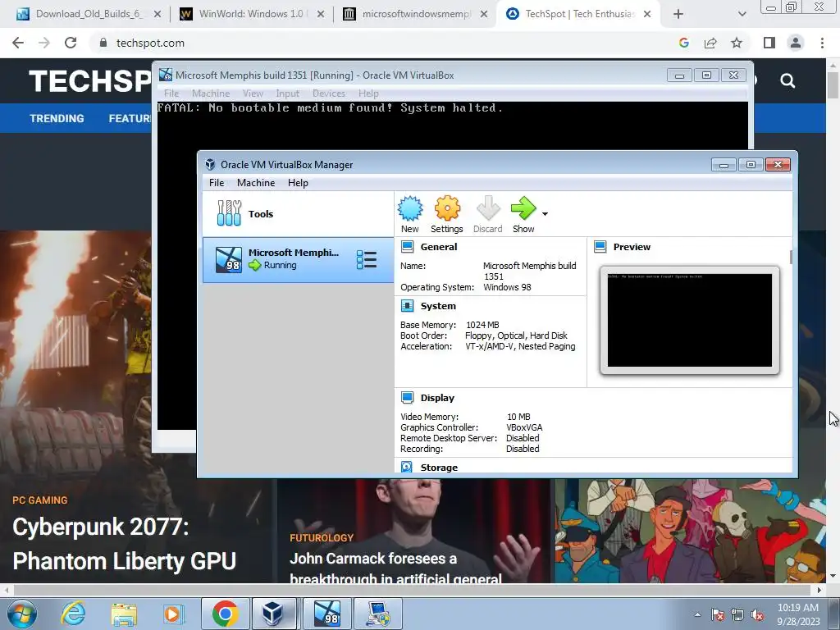840x630 pixels.
Task: Open John Carmack foresees article
Action: [x=395, y=568]
